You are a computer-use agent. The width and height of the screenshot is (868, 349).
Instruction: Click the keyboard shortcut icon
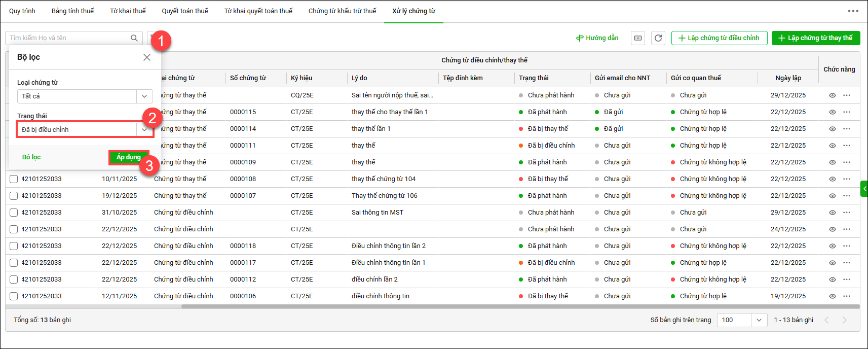click(x=638, y=38)
